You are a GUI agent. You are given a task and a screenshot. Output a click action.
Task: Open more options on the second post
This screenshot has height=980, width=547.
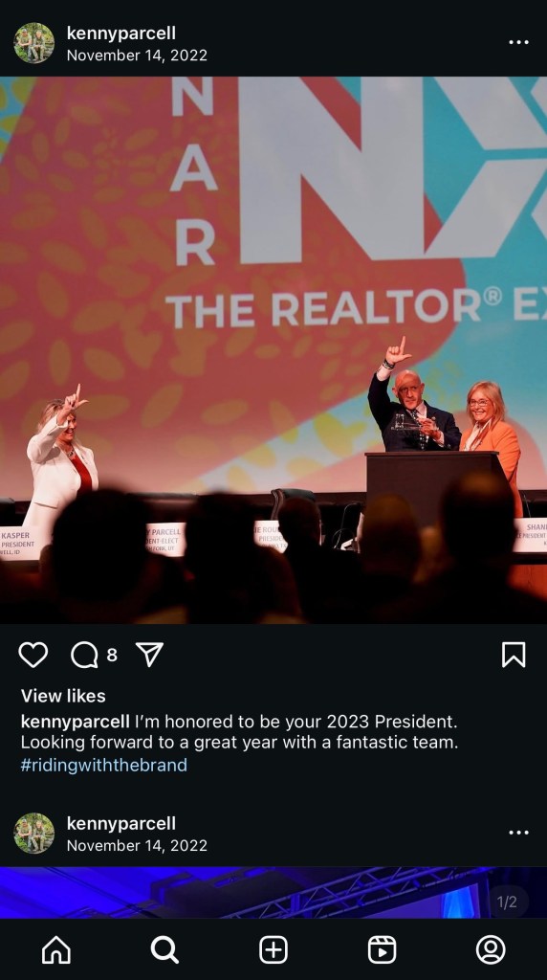[x=518, y=833]
